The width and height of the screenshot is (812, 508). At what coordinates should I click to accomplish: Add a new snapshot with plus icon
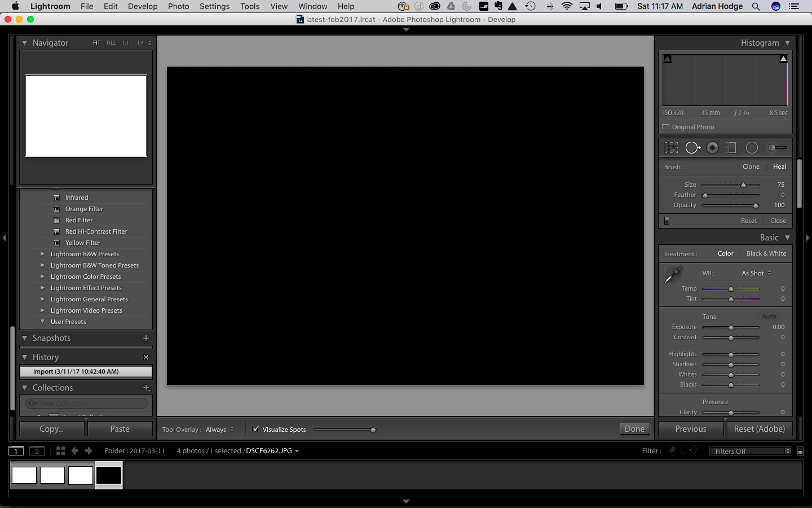coord(146,338)
